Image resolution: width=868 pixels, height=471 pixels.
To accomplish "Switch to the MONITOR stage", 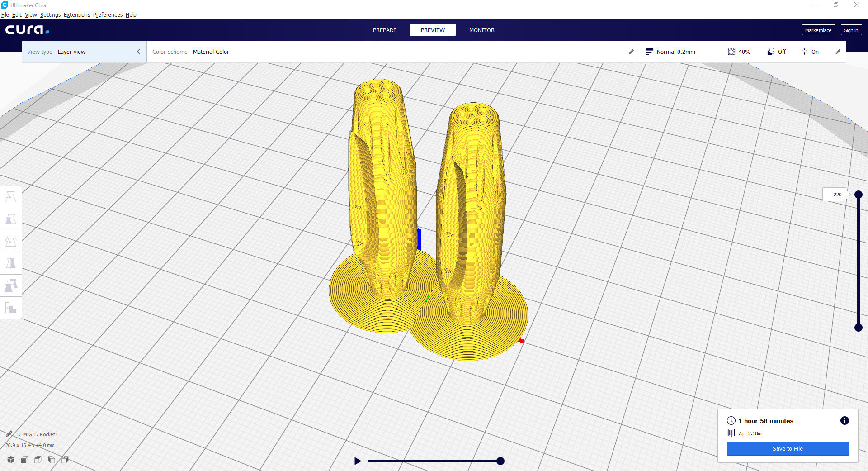I will [x=482, y=30].
